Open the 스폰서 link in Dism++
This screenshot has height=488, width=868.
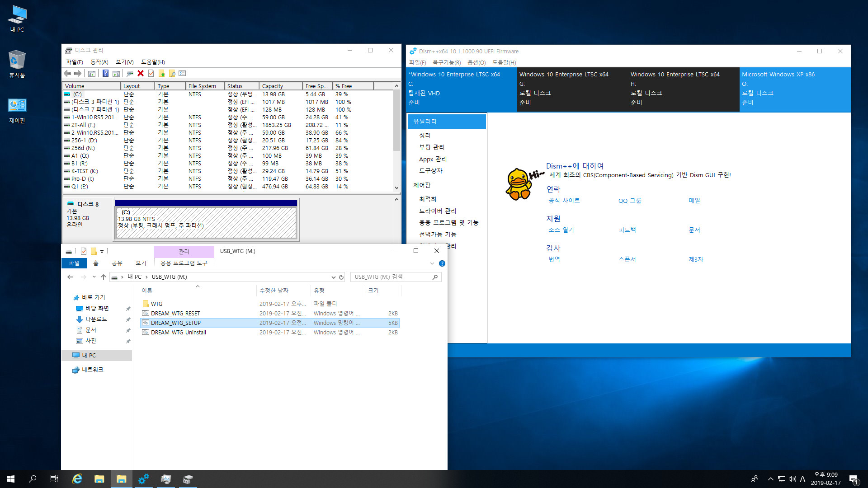627,259
